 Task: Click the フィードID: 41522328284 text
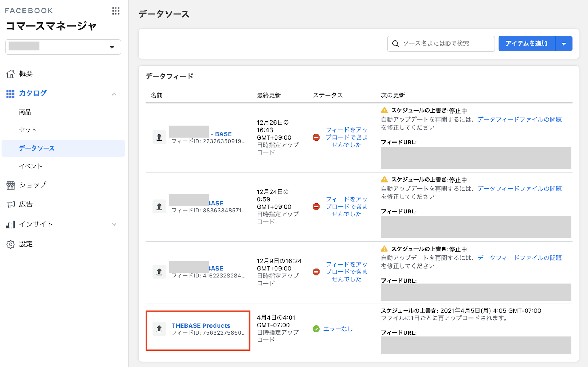(x=209, y=276)
